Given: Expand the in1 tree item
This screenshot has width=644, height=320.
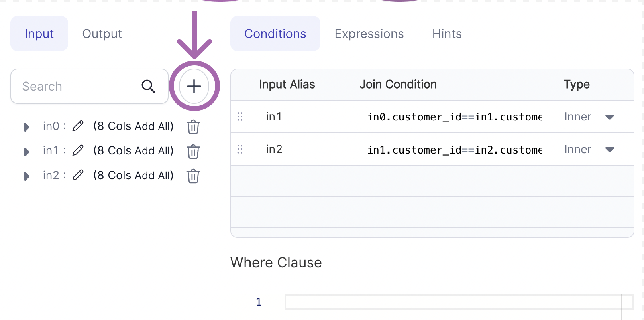Looking at the screenshot, I should (x=27, y=152).
